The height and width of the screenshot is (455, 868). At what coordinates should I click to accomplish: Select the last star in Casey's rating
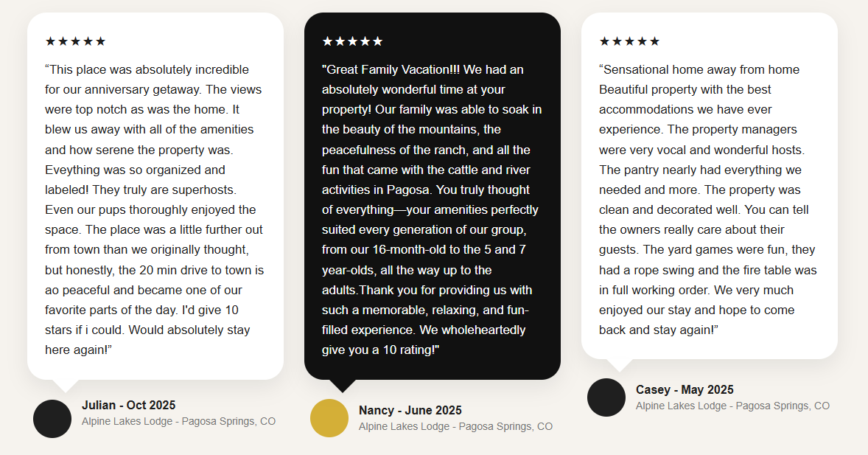tap(654, 41)
